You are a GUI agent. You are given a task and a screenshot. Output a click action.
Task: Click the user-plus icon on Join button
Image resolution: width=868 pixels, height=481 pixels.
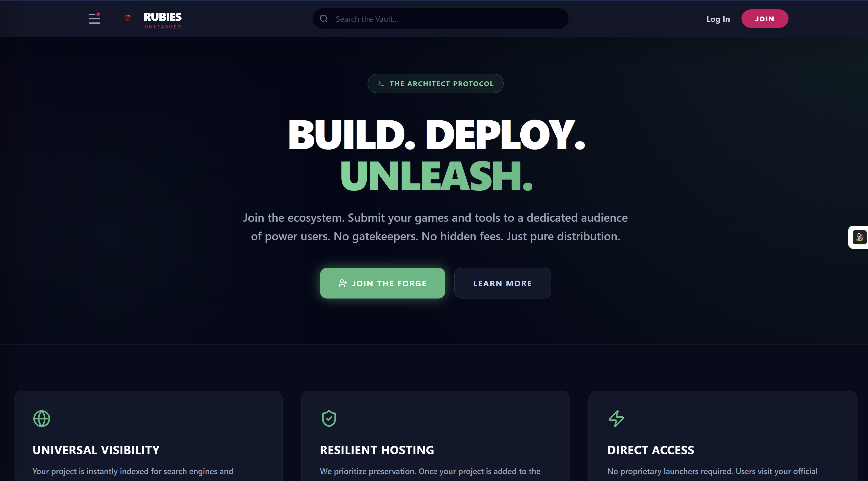coord(343,283)
